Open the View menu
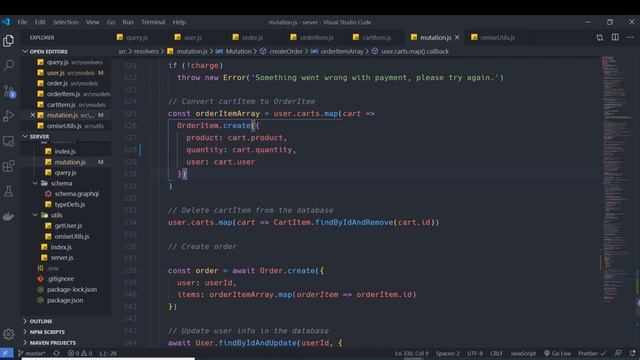 [93, 22]
